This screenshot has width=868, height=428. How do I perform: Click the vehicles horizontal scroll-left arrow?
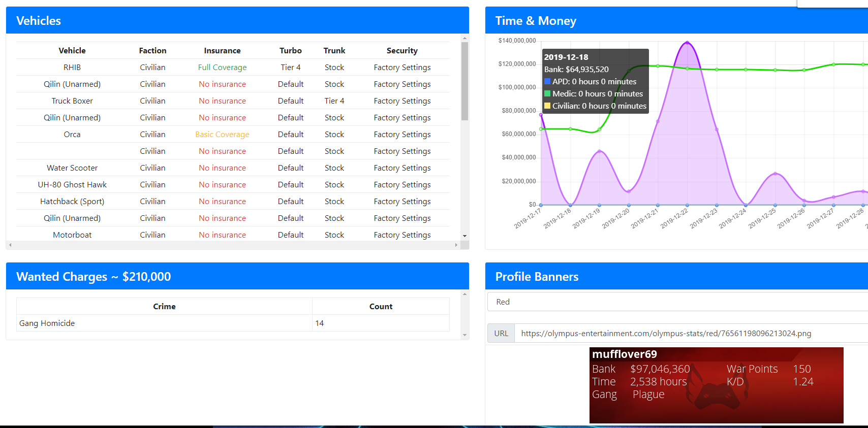[x=10, y=245]
